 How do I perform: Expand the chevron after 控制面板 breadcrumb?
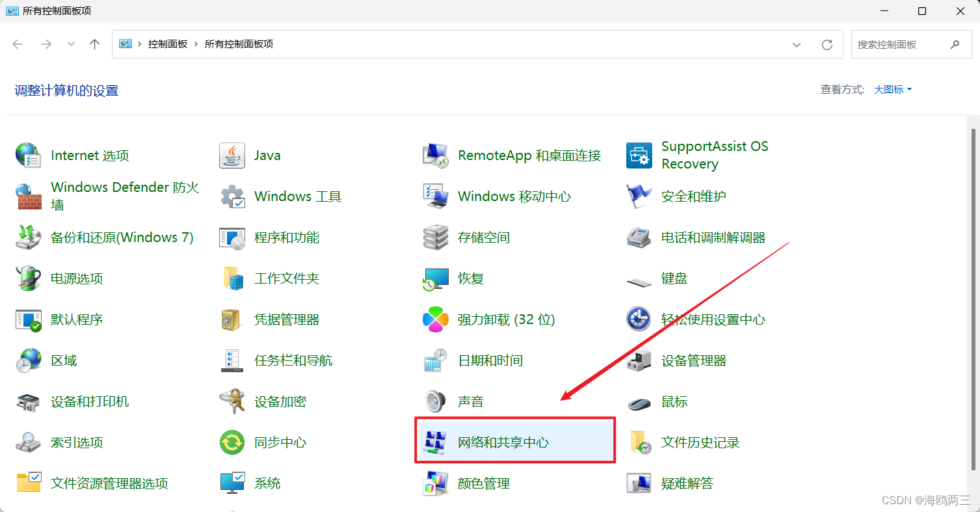[x=196, y=44]
